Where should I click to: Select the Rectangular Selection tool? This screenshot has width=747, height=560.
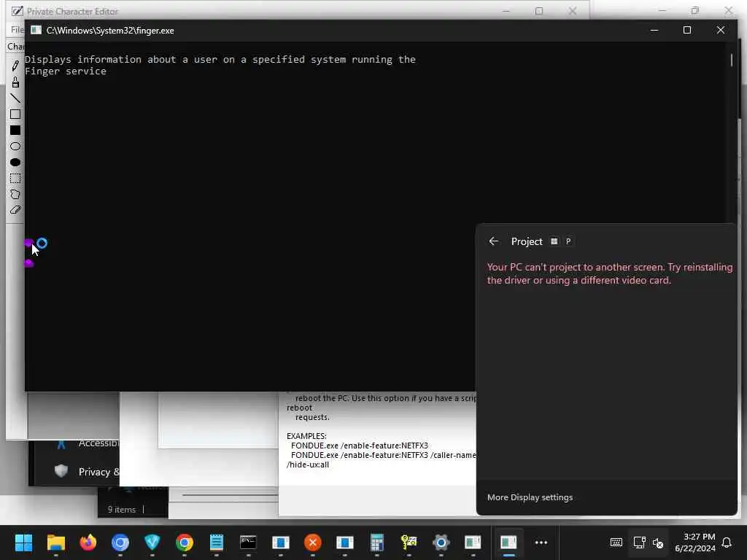[x=15, y=179]
